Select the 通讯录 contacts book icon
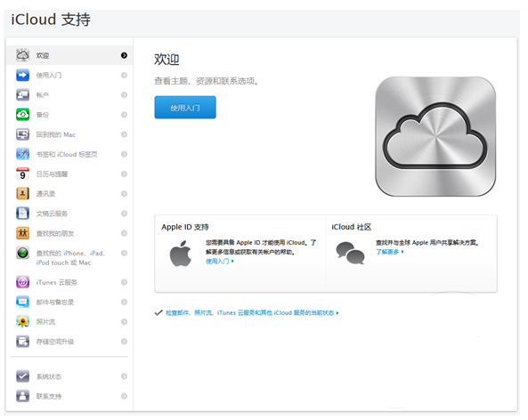This screenshot has width=528, height=420. [x=22, y=194]
